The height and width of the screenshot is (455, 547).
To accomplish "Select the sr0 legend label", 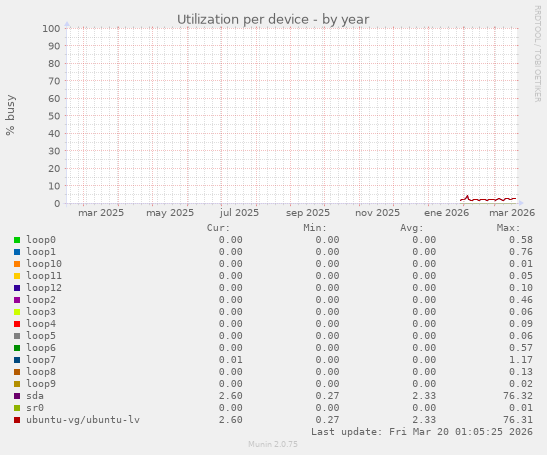I will (x=35, y=408).
